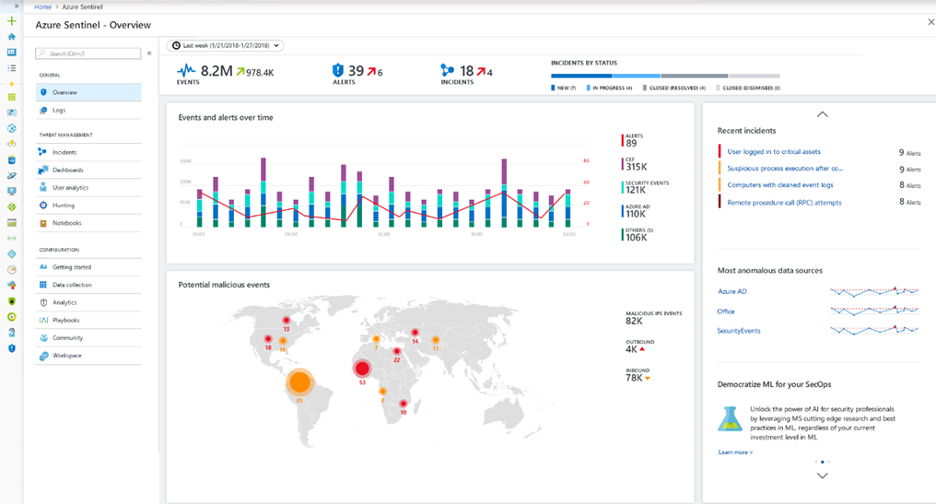
Task: Select Logs menu item
Action: pos(88,110)
